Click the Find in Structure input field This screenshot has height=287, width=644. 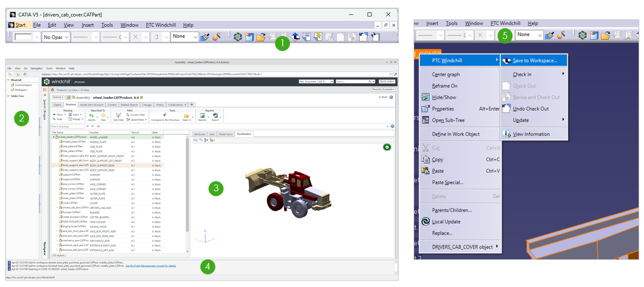(65, 125)
